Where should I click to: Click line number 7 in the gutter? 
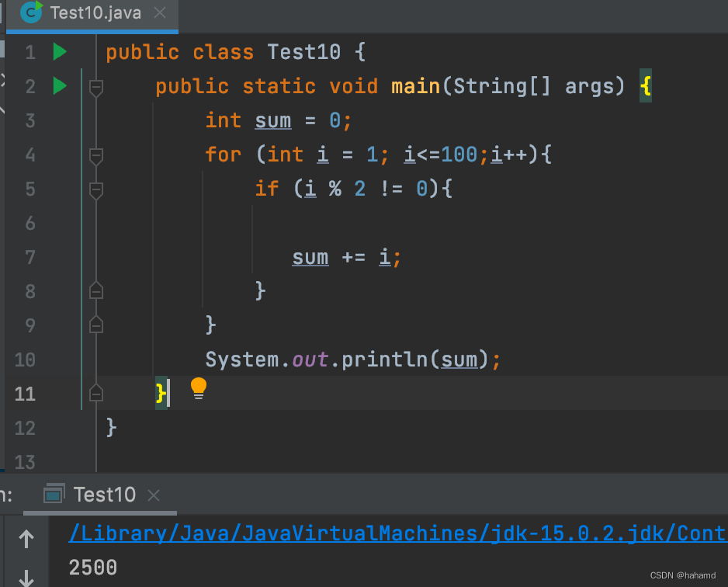pyautogui.click(x=30, y=257)
